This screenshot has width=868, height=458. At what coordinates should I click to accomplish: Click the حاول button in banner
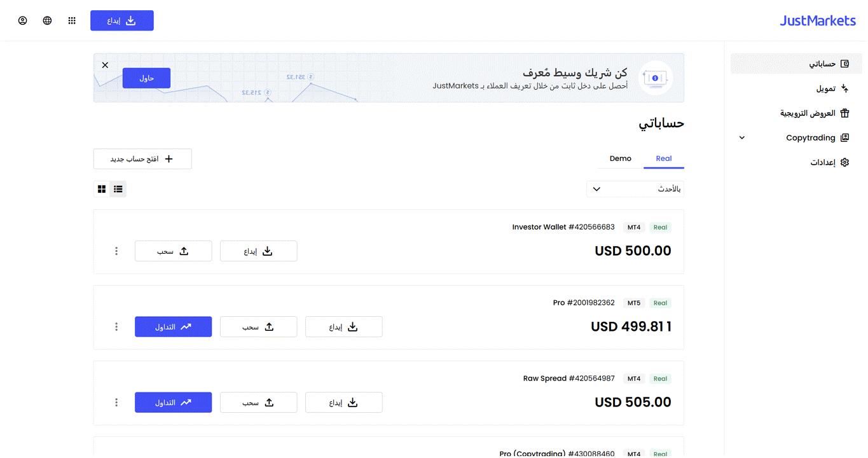tap(146, 78)
